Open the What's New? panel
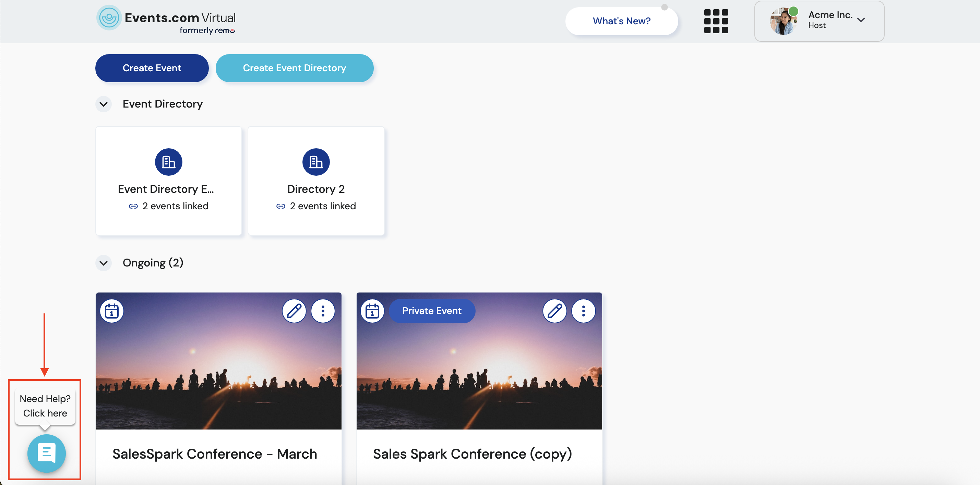The width and height of the screenshot is (980, 485). (x=621, y=21)
